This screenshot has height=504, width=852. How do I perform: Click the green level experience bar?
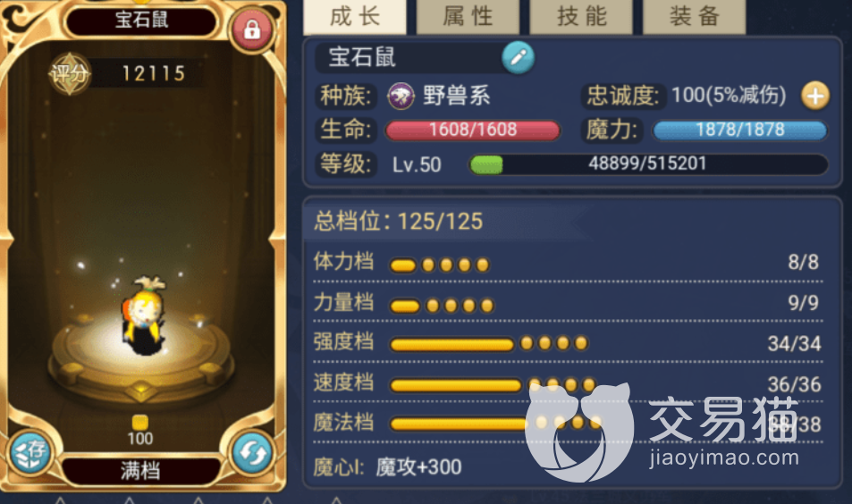click(x=648, y=164)
